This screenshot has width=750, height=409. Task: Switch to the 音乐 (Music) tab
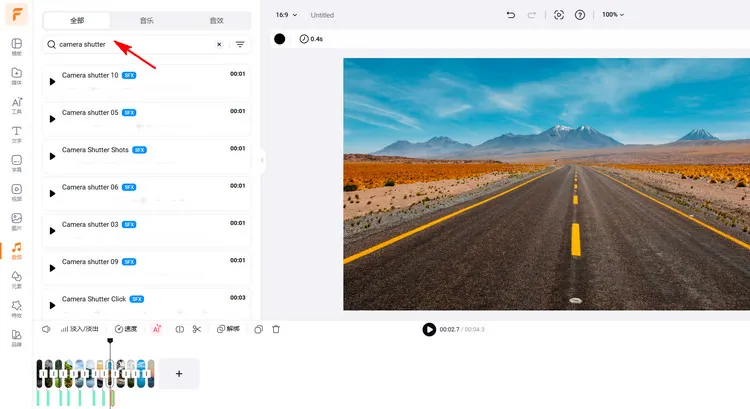[146, 20]
